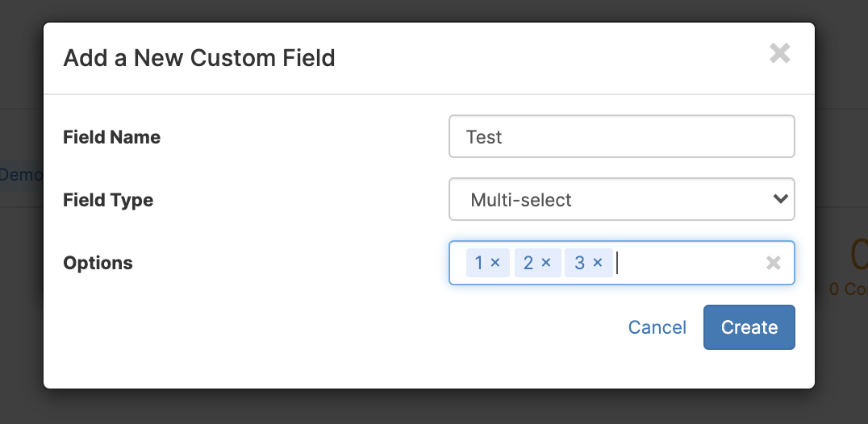
Task: Select the "1" option tag label
Action: tap(479, 263)
